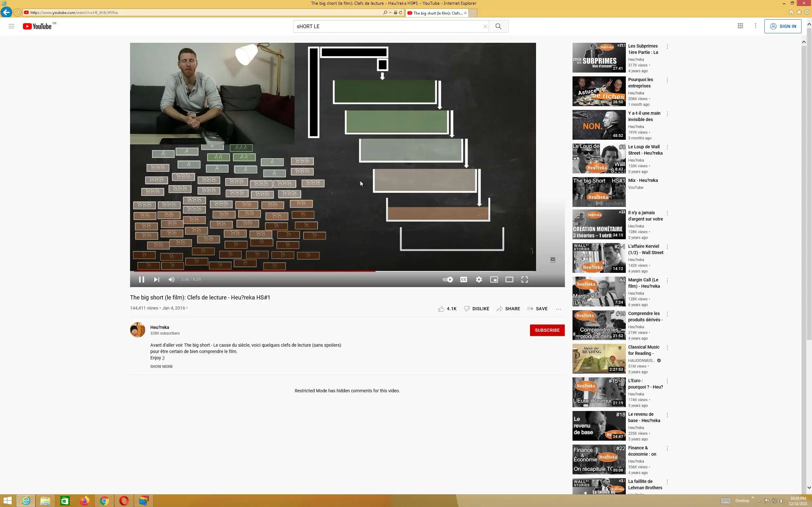Switch to miniplayer mode
Image resolution: width=812 pixels, height=507 pixels.
click(494, 279)
